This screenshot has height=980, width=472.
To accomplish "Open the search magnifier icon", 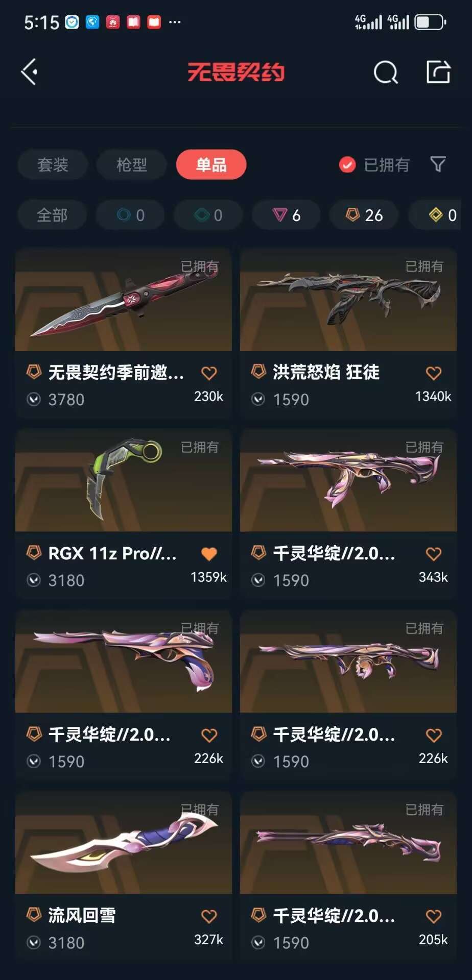I will [386, 72].
